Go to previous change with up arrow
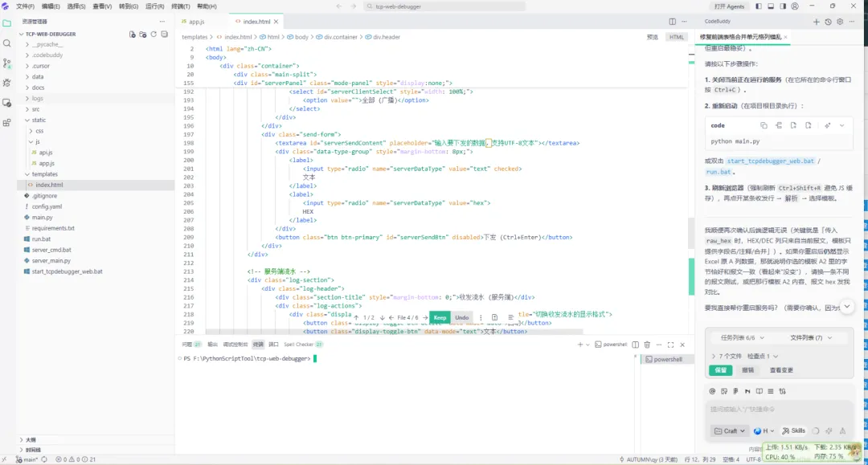Image resolution: width=868 pixels, height=465 pixels. click(357, 317)
